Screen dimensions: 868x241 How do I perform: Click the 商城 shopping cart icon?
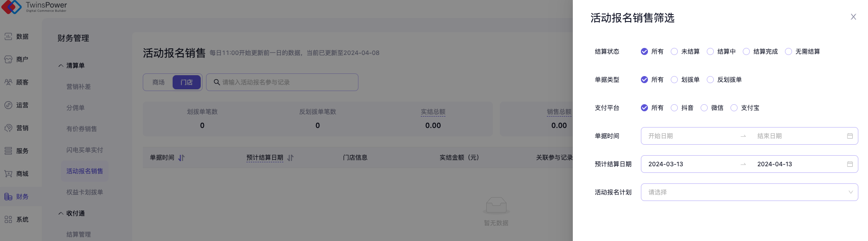click(8, 174)
